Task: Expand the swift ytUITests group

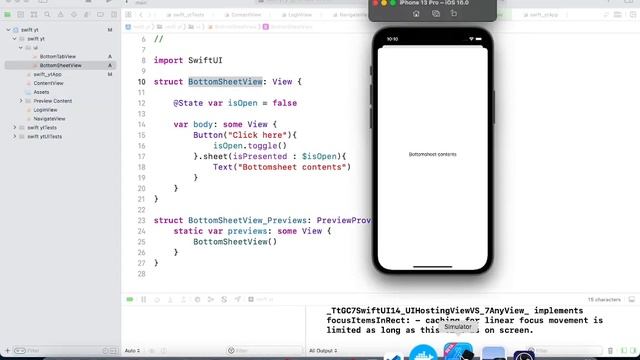Action: coord(15,137)
